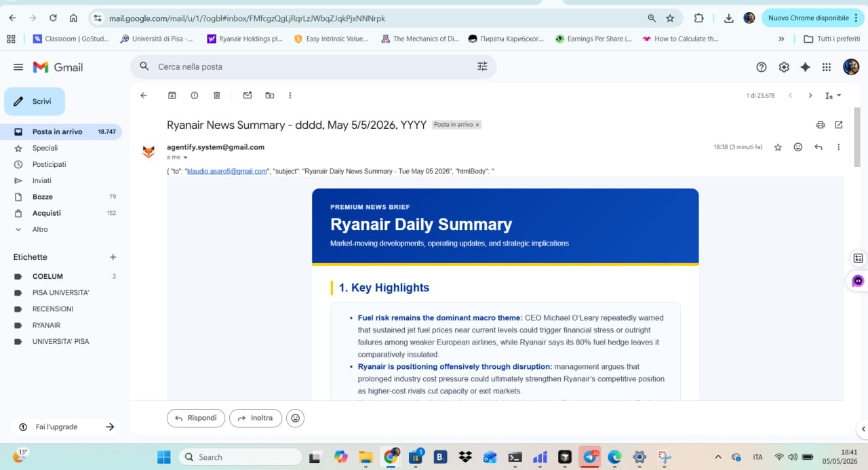Image resolution: width=868 pixels, height=470 pixels.
Task: Open Gmail help question mark icon
Action: click(762, 67)
